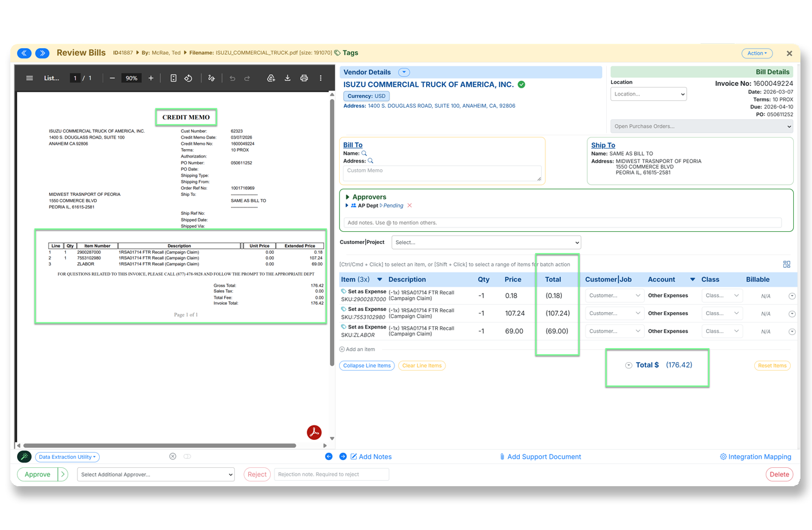This screenshot has width=812, height=530.
Task: Open the PDF viewer sidebar hamburger menu
Action: (29, 78)
